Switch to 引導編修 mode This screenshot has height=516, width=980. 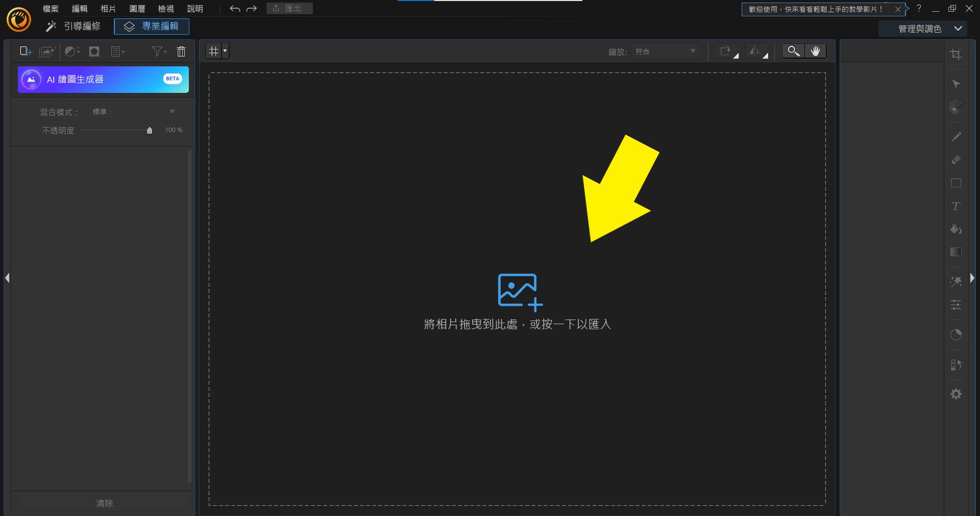73,27
